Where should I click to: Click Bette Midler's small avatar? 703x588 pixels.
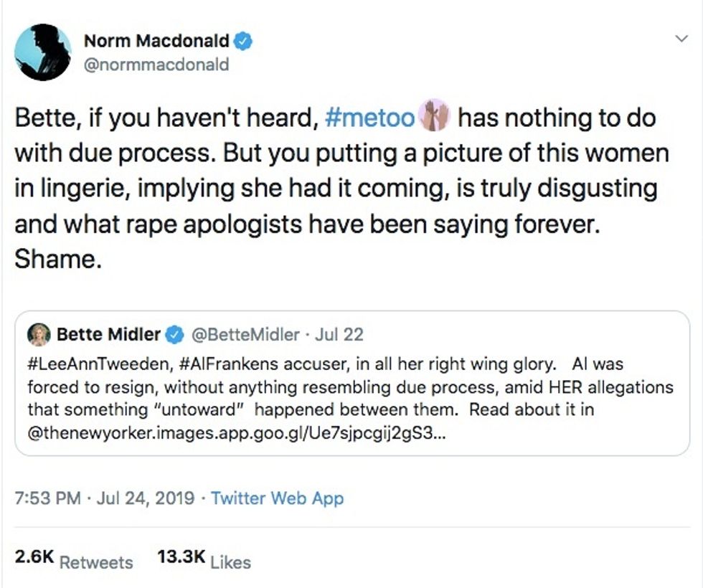tap(39, 334)
